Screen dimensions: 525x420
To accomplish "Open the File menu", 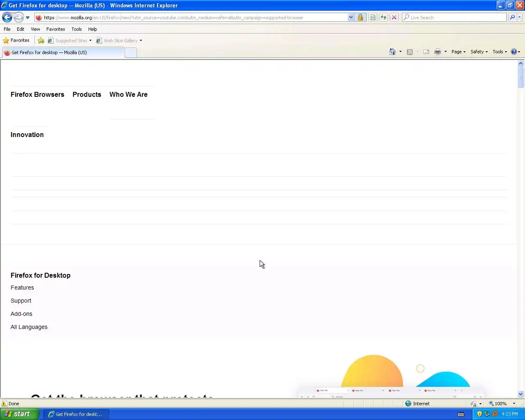I will (x=7, y=29).
